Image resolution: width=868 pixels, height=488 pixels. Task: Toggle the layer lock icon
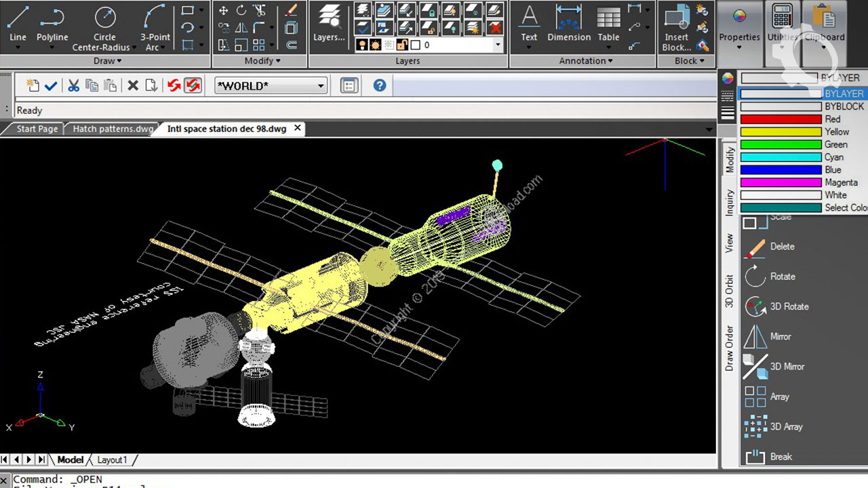point(401,45)
